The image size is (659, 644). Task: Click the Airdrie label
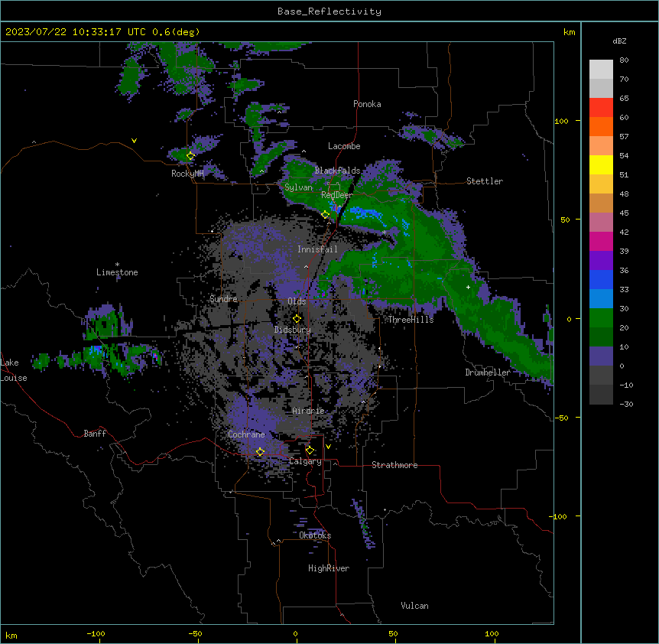tap(309, 411)
